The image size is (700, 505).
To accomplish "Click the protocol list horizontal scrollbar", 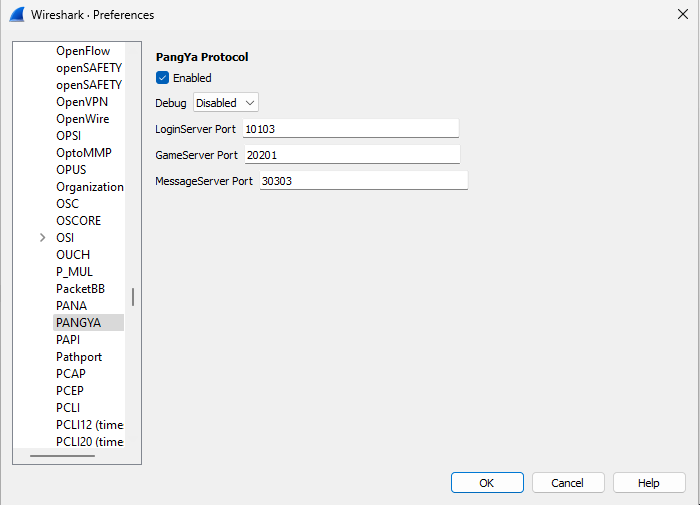I will [62, 456].
